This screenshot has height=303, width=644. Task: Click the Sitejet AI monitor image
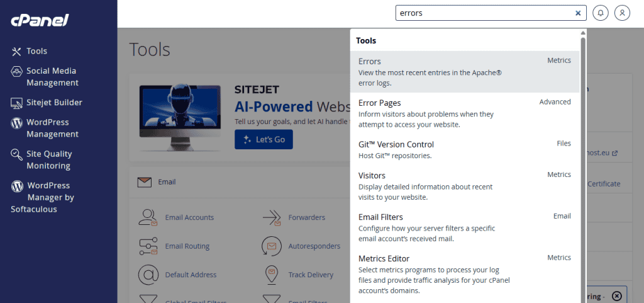click(179, 118)
